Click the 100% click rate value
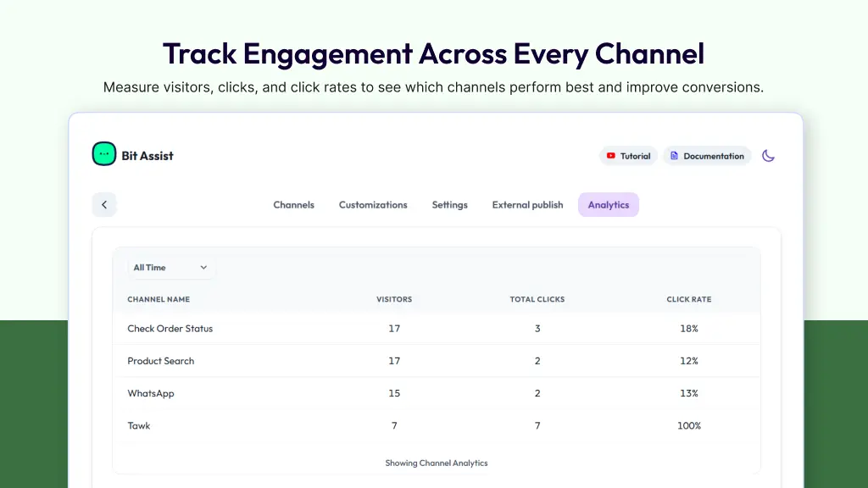This screenshot has width=868, height=488. point(688,425)
